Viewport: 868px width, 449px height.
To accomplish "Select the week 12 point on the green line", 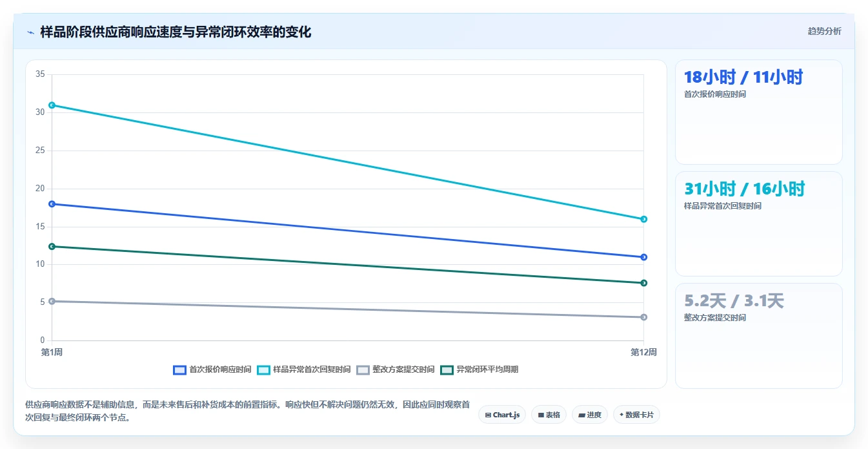I will click(x=643, y=283).
